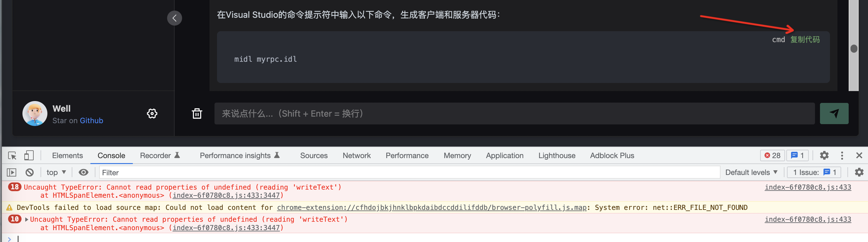The height and width of the screenshot is (242, 868).
Task: Open the Github link
Action: tap(91, 120)
